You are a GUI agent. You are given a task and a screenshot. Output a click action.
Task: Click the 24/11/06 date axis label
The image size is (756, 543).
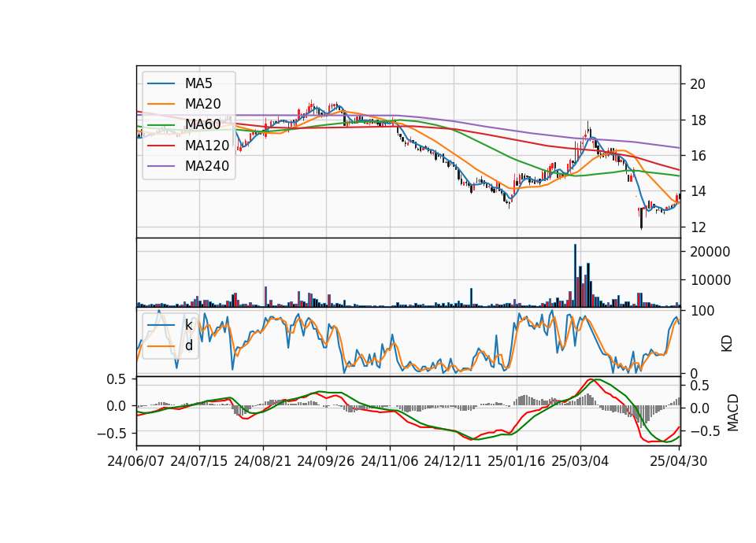click(x=390, y=461)
